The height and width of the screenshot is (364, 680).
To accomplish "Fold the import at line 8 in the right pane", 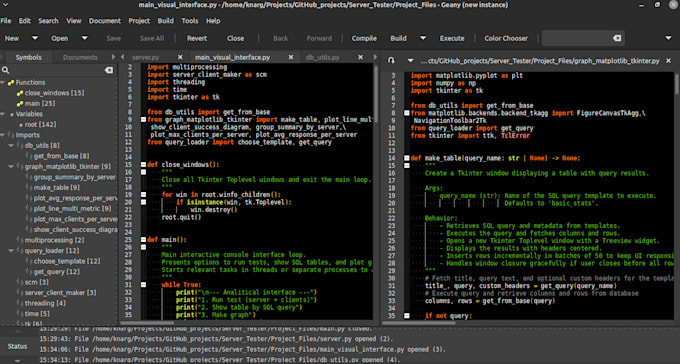I will pyautogui.click(x=407, y=113).
